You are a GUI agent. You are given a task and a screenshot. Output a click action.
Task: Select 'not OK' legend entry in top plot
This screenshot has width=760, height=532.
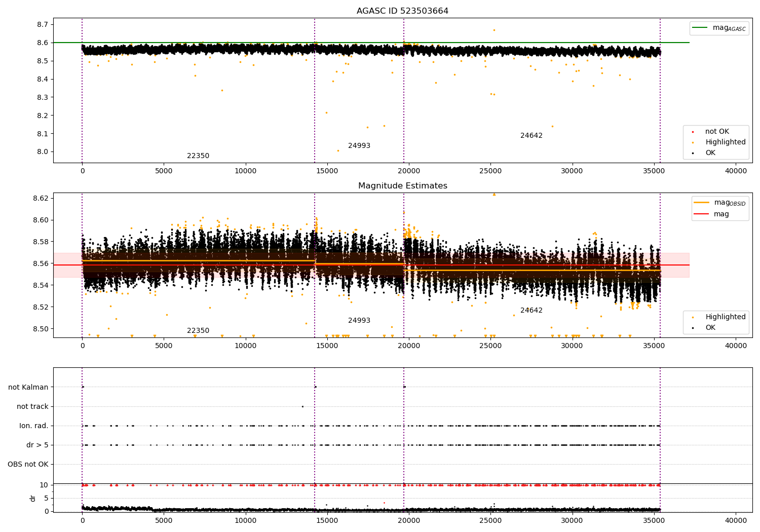717,131
